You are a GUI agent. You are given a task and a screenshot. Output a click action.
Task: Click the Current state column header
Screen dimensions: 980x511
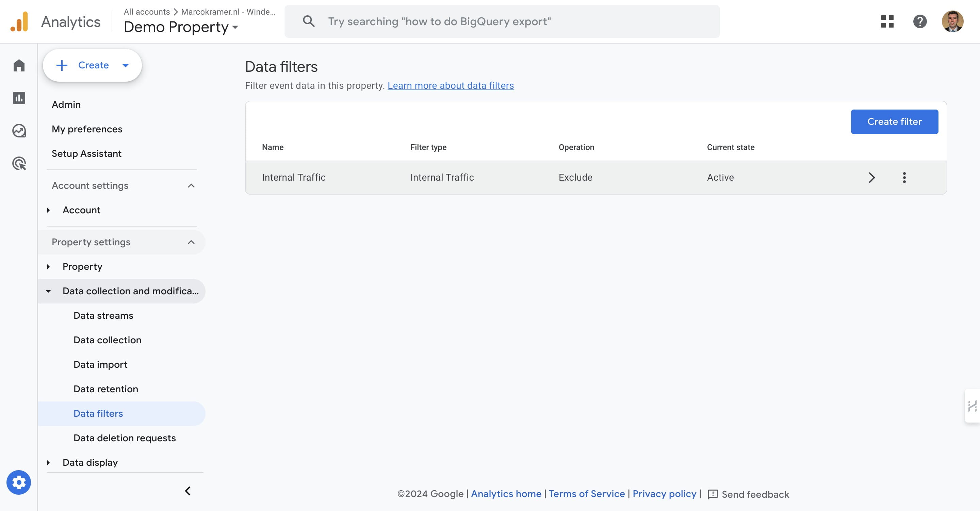click(x=731, y=147)
